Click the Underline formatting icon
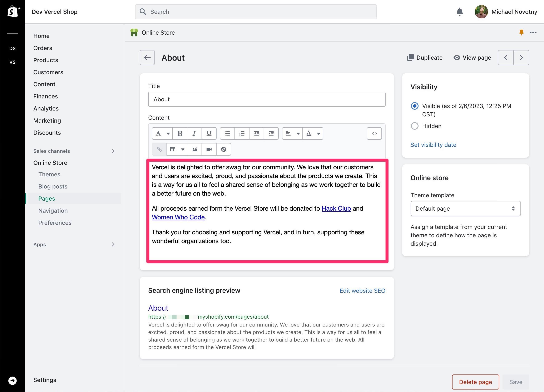Viewport: 544px width, 392px height. [x=209, y=133]
